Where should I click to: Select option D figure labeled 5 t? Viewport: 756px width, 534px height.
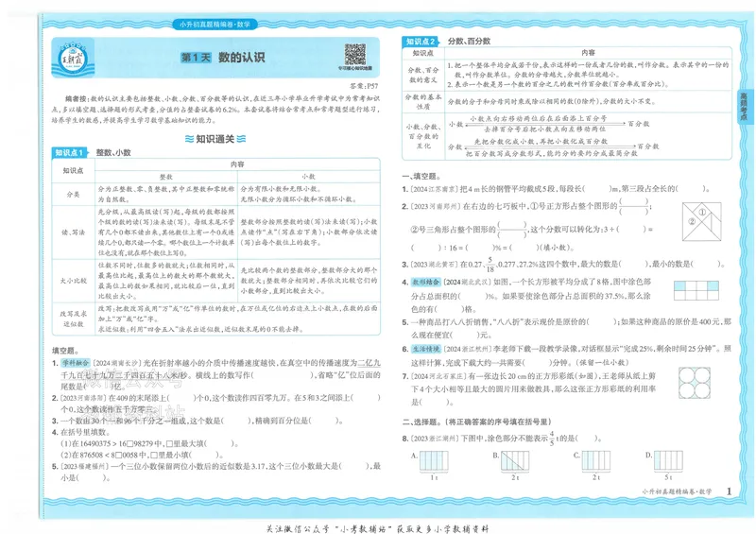[668, 460]
